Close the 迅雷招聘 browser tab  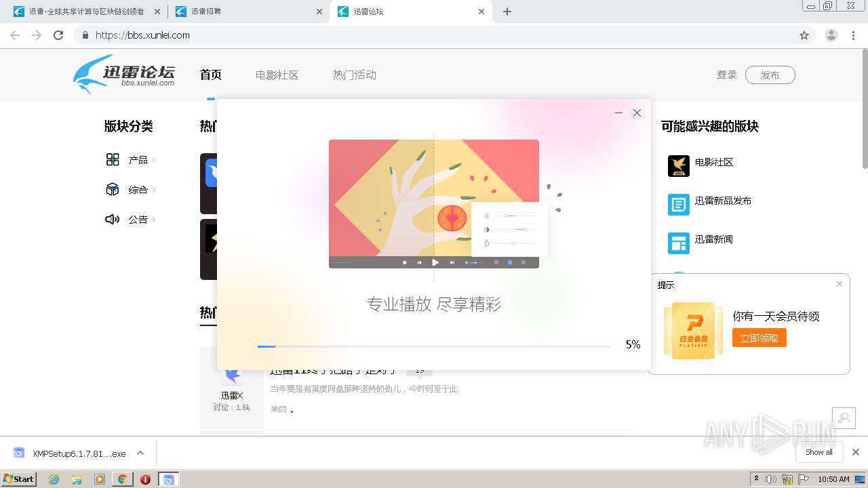319,12
